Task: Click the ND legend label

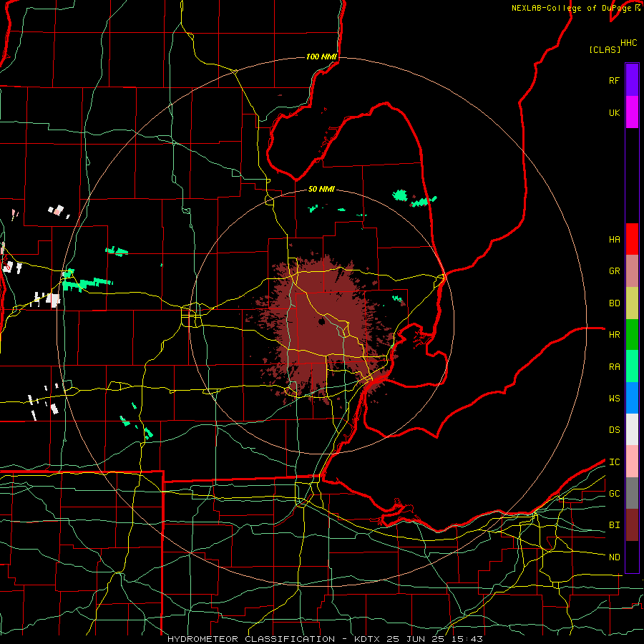Action: pyautogui.click(x=614, y=557)
